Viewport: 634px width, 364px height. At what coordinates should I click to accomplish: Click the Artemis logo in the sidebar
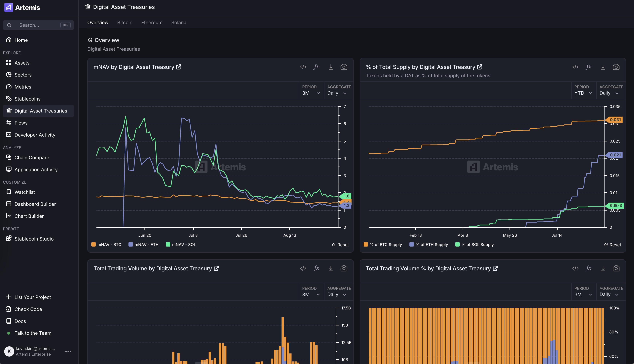coord(22,7)
